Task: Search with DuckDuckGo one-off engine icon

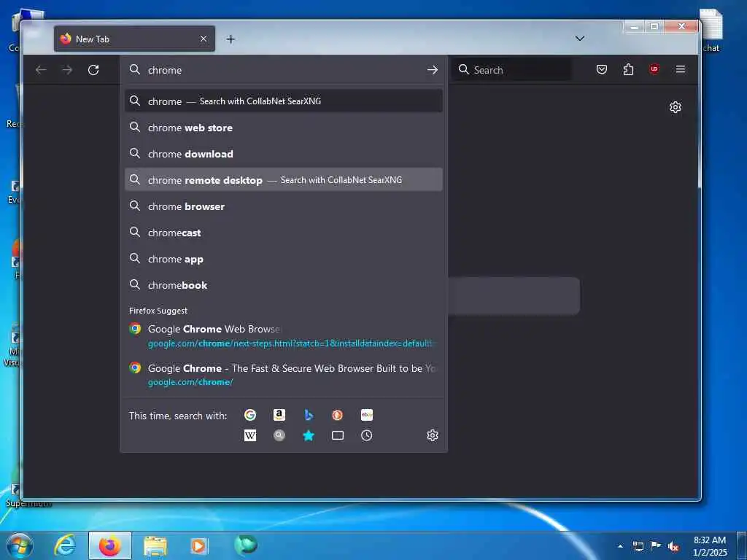Action: tap(337, 415)
